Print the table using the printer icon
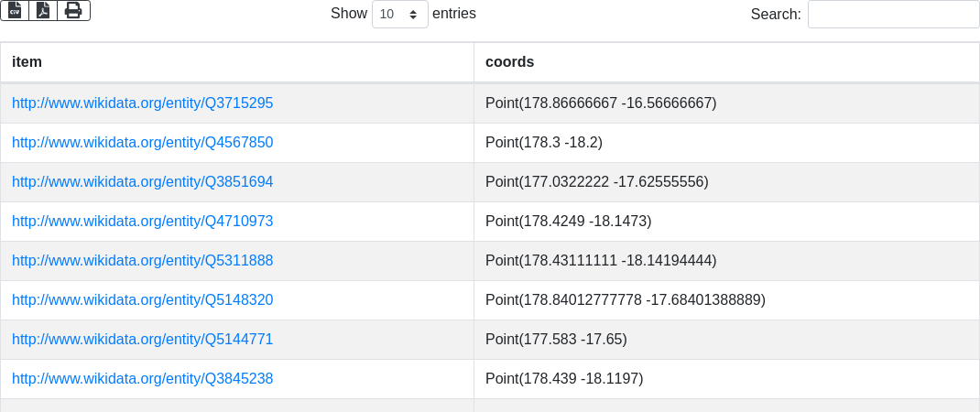 coord(73,10)
